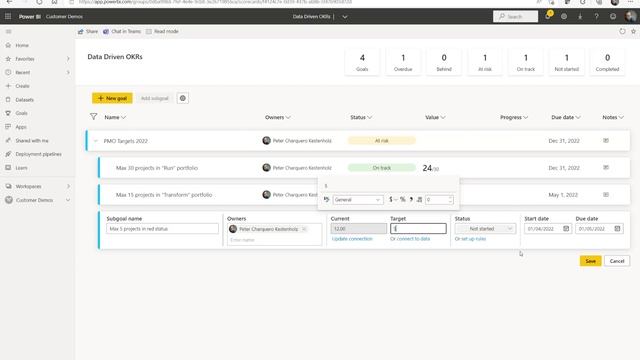Apply percent format icon
The width and height of the screenshot is (640, 360).
pos(402,199)
